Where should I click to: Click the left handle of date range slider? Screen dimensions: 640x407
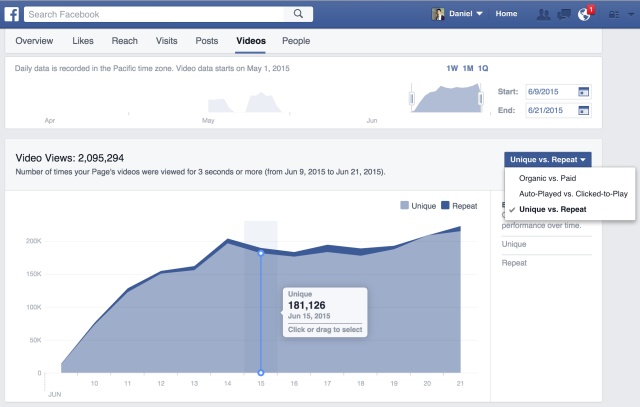(411, 99)
